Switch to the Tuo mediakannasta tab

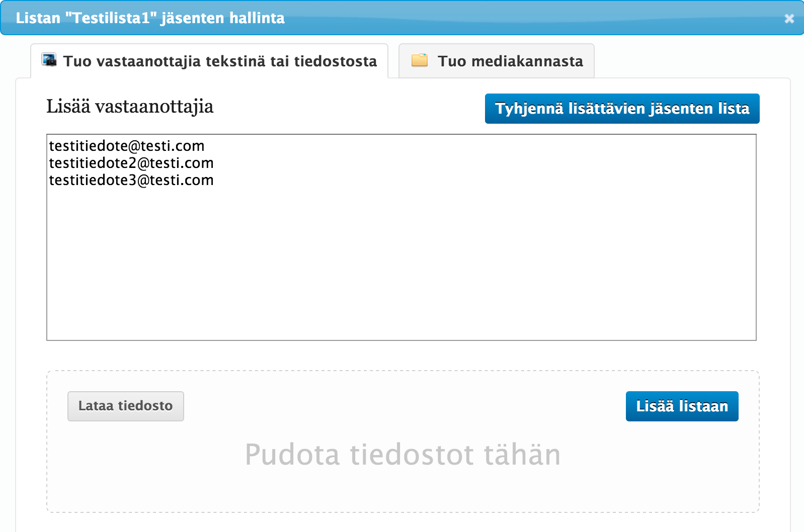coord(496,61)
